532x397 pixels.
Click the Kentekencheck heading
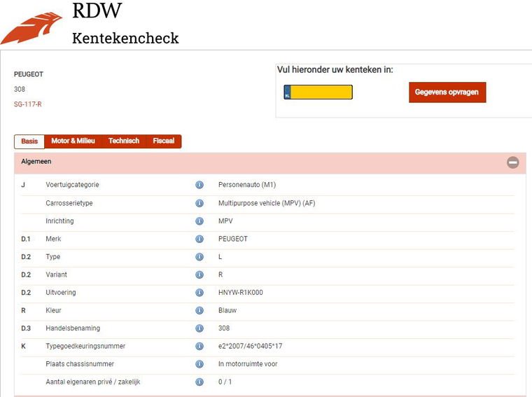coord(125,38)
